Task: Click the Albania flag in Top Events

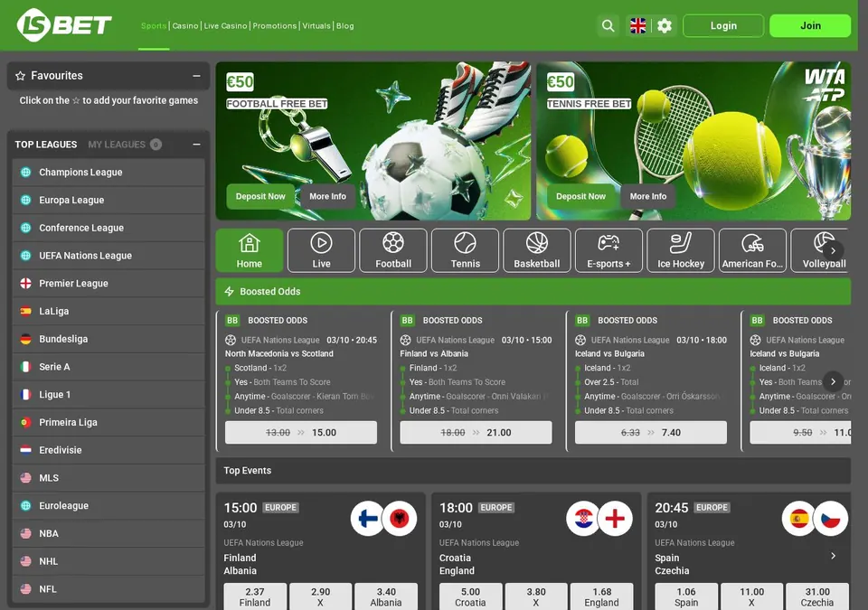Action: [x=400, y=519]
